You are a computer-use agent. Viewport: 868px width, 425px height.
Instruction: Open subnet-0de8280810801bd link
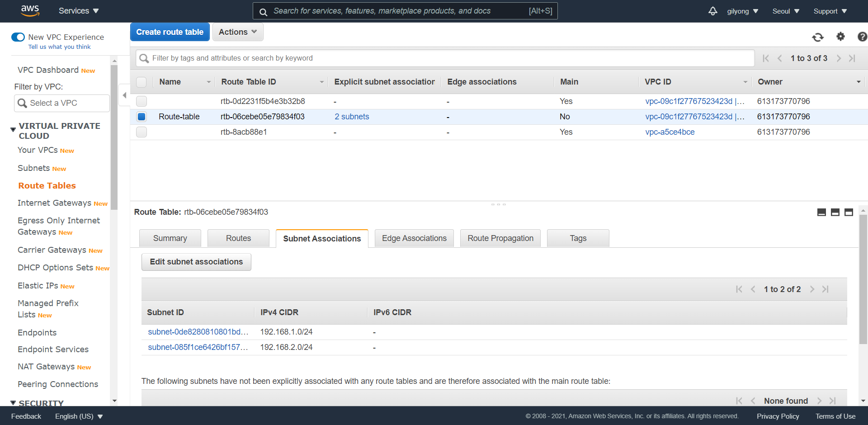198,332
